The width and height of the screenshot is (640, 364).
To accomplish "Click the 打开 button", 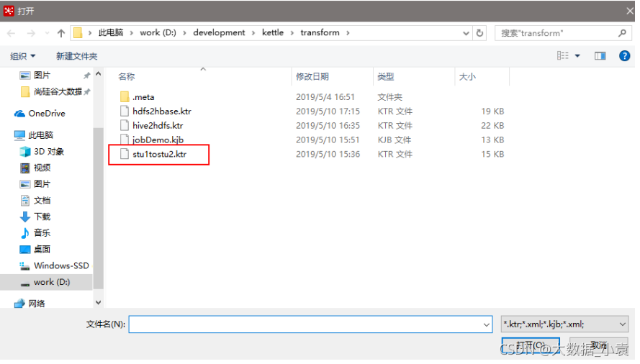I will [531, 346].
